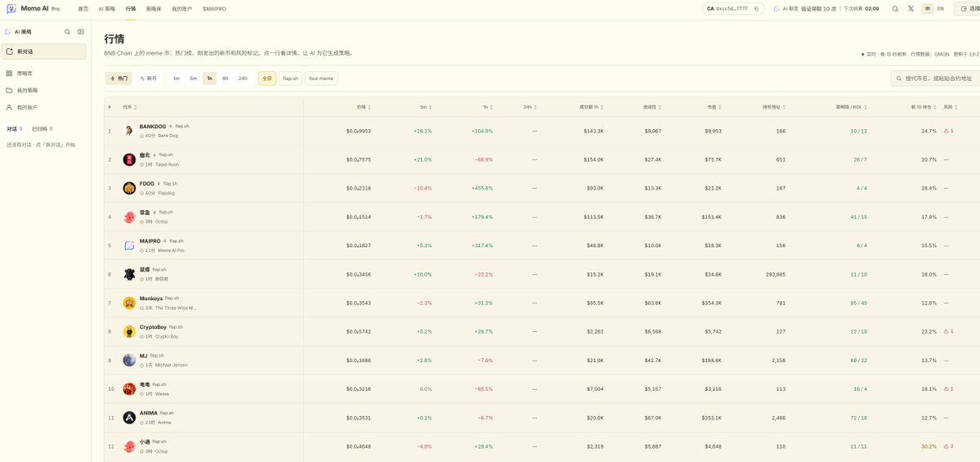Open the top-bar search magnifier
The width and height of the screenshot is (980, 462).
[895, 9]
